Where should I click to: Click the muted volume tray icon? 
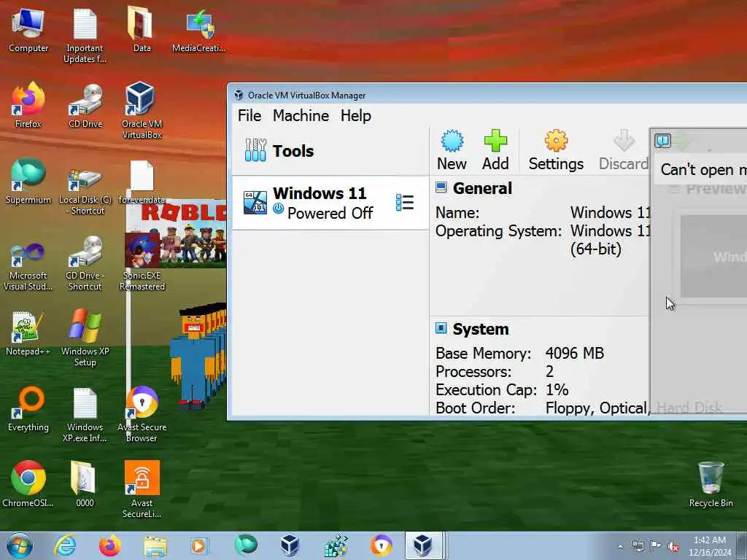pos(673,546)
